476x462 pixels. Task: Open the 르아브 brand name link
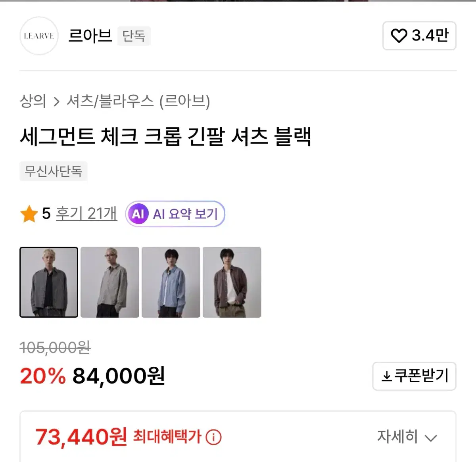tap(90, 36)
